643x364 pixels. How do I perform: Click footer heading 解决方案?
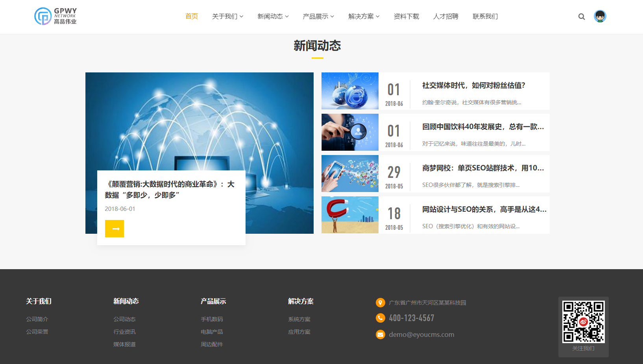tap(301, 301)
